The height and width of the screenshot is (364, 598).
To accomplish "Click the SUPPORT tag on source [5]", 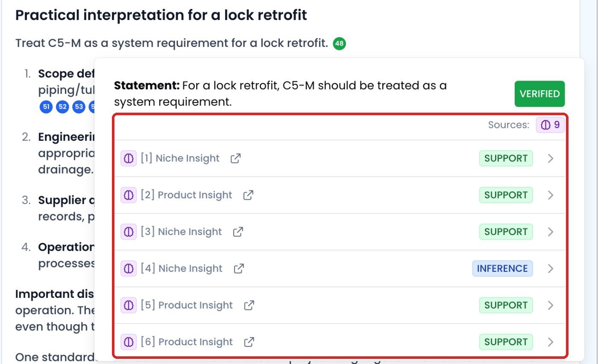I will 506,305.
